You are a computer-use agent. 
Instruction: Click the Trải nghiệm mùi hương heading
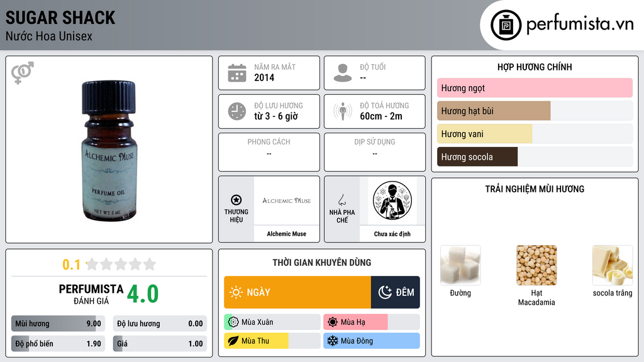(535, 189)
